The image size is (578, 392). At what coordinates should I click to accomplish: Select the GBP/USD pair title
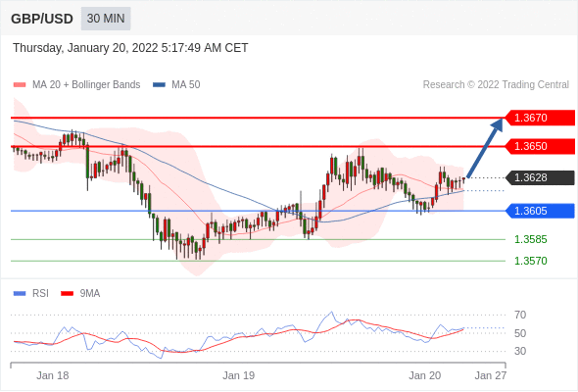[42, 19]
